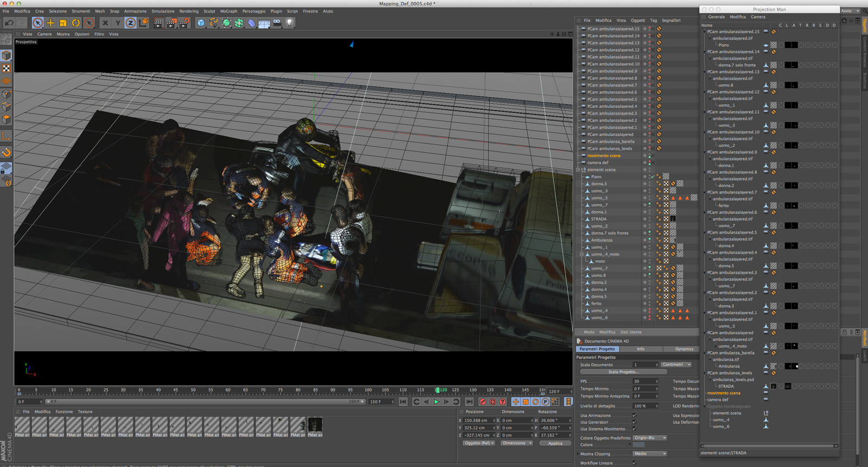
Task: Add a cube primitive object
Action: pyautogui.click(x=201, y=23)
